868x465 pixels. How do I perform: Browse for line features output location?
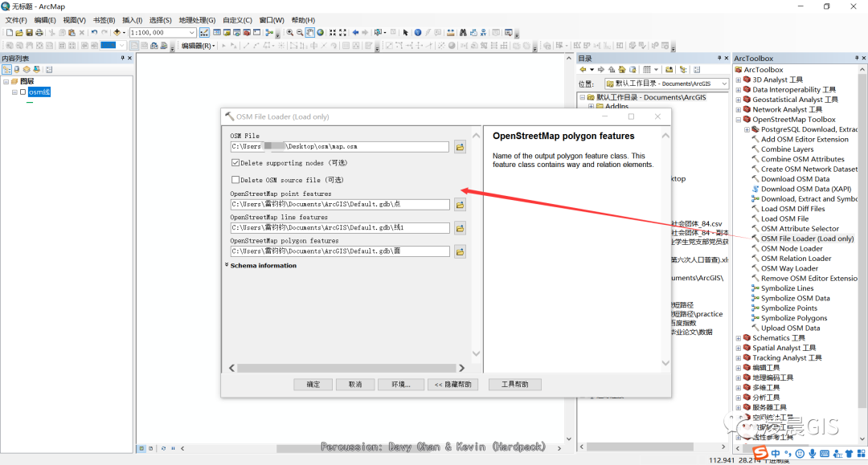[x=460, y=228]
